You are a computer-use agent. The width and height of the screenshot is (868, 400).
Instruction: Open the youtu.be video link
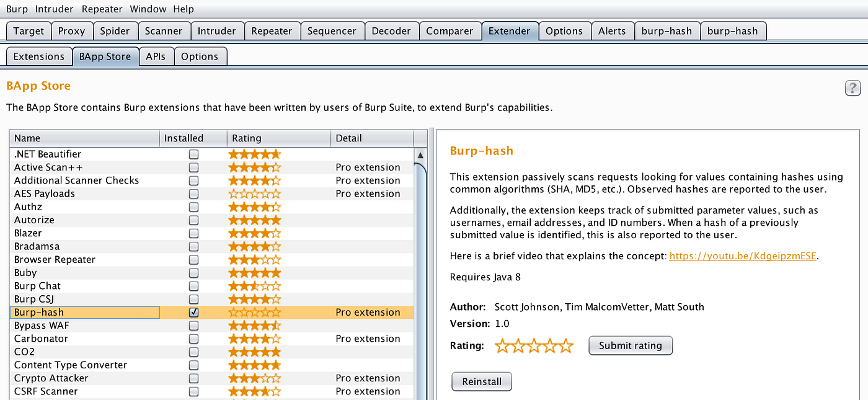point(743,256)
